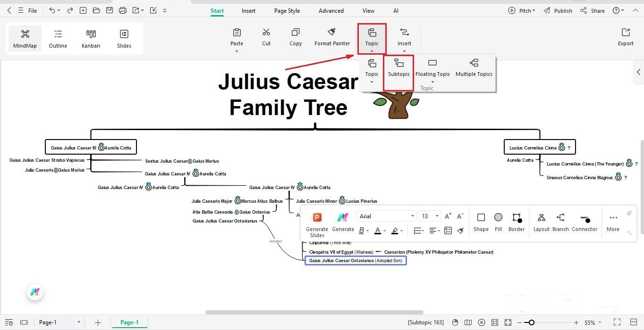This screenshot has width=644, height=330.
Task: Open the Start ribbon tab
Action: point(217,11)
